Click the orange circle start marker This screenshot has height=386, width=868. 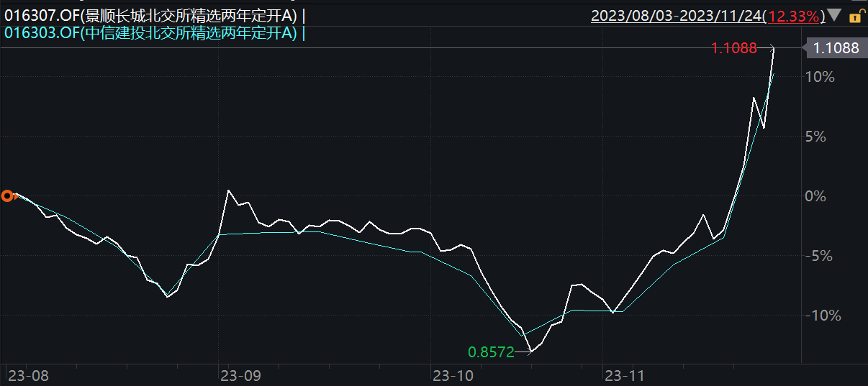[x=8, y=196]
